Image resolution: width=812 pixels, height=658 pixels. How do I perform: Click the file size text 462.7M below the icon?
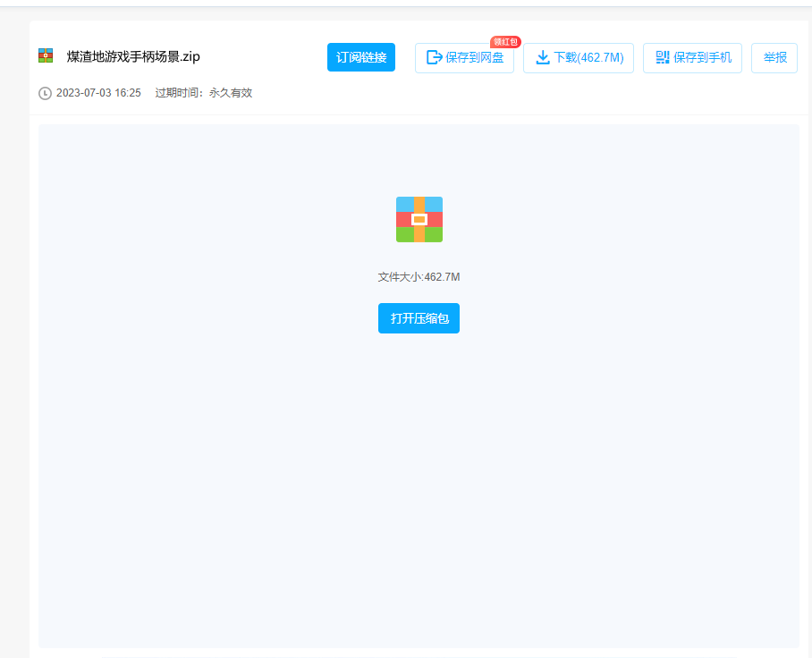click(419, 277)
